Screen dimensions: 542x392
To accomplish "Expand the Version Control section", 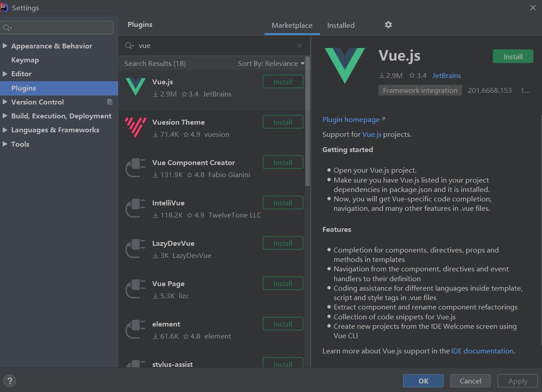I will pyautogui.click(x=5, y=102).
